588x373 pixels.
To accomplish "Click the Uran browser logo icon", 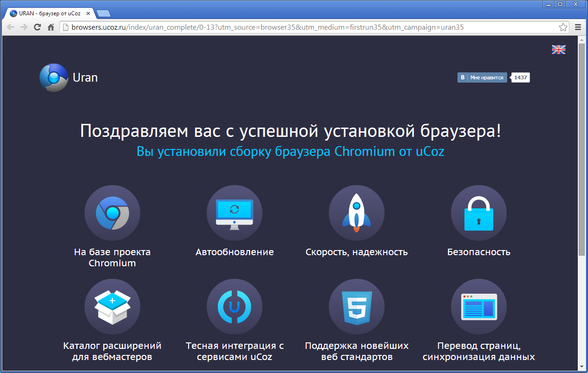I will (54, 77).
